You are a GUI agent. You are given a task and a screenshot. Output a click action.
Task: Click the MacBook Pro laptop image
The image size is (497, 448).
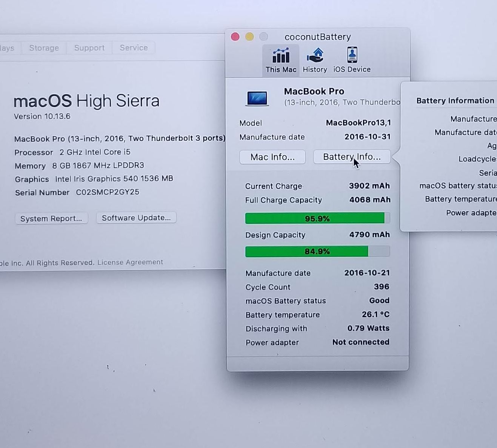(257, 98)
